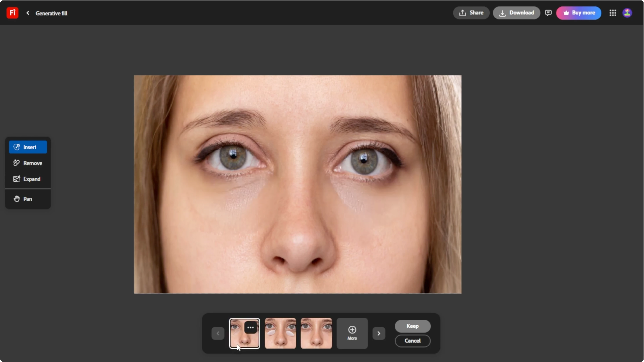Screen dimensions: 644x362
Task: Click the Buy more button
Action: point(579,13)
